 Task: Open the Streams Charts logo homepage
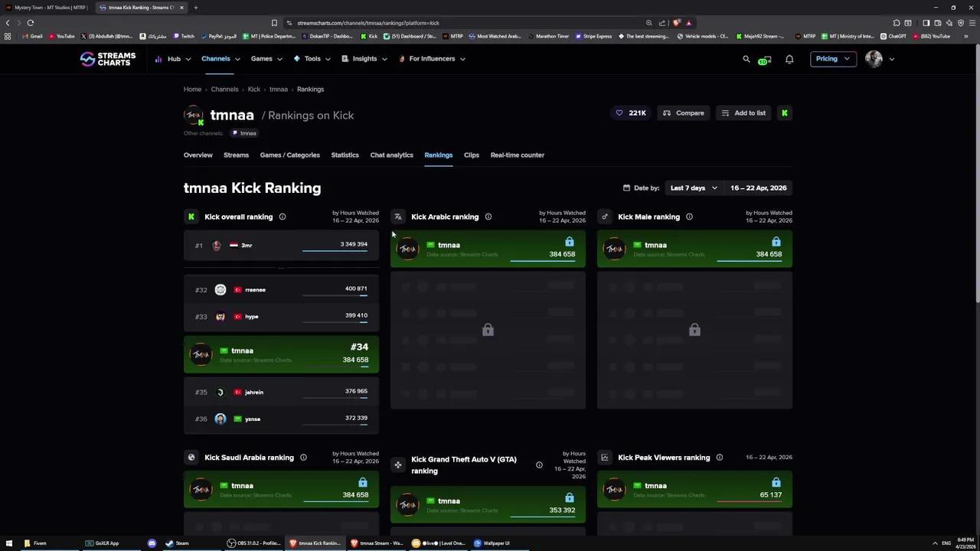pyautogui.click(x=108, y=59)
